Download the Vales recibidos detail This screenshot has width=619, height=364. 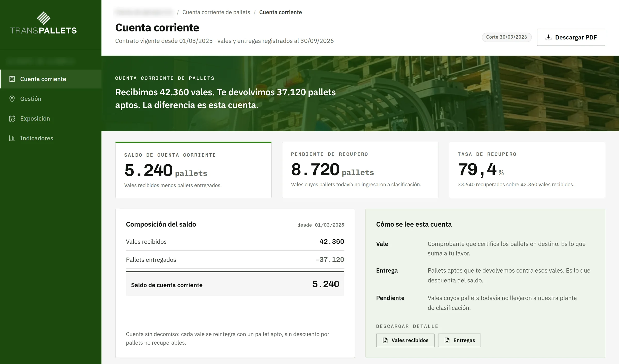coord(405,340)
